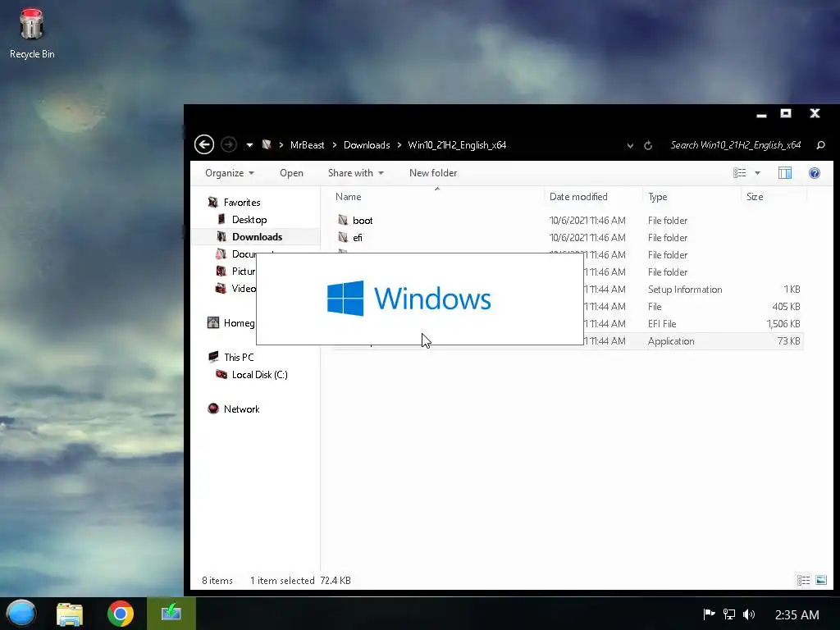Select Favorites in the navigation pane
840x630 pixels.
coord(242,203)
